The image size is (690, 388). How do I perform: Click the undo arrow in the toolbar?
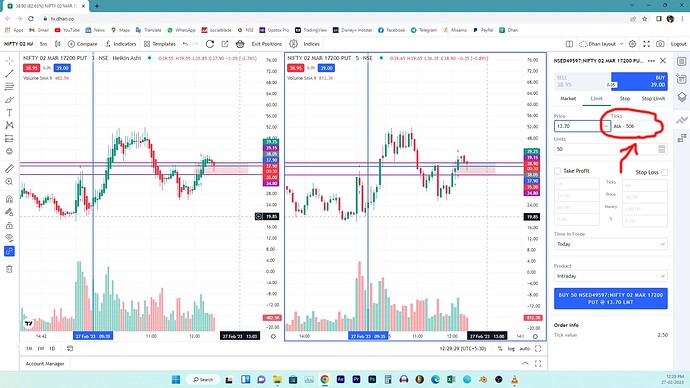(185, 44)
